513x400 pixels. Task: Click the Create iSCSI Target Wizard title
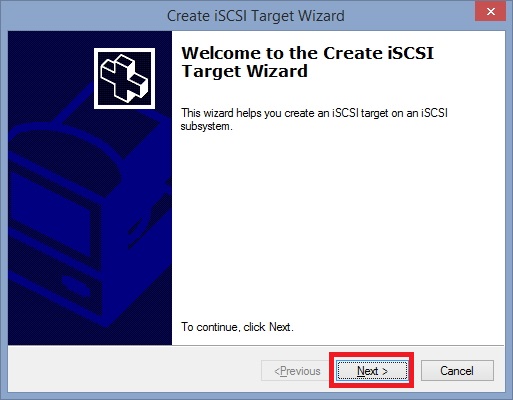(x=256, y=16)
